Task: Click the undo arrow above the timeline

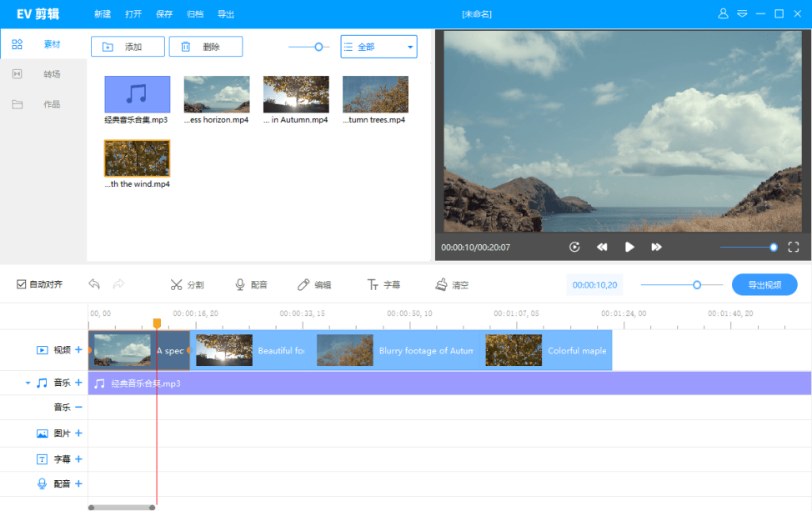Action: 94,283
